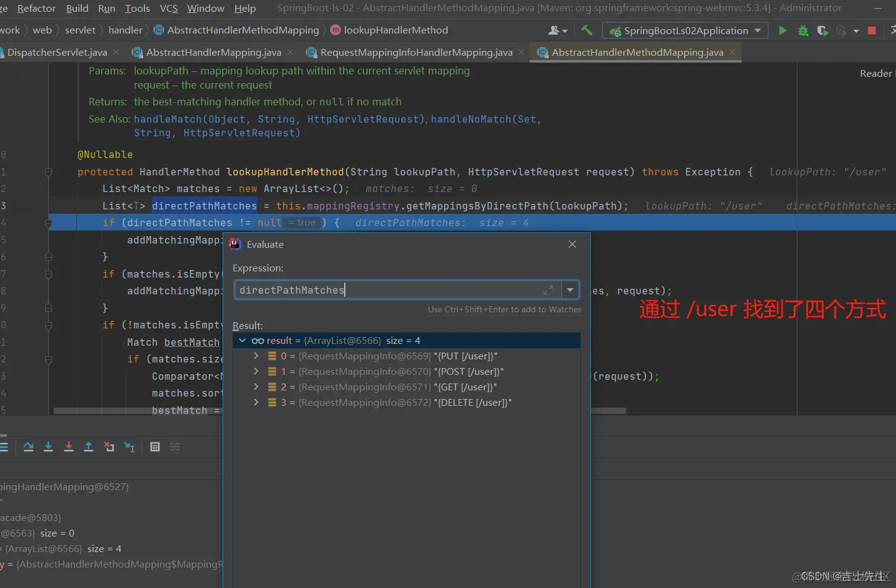896x588 pixels.
Task: Click the handler breadcrumb
Action: pyautogui.click(x=126, y=30)
